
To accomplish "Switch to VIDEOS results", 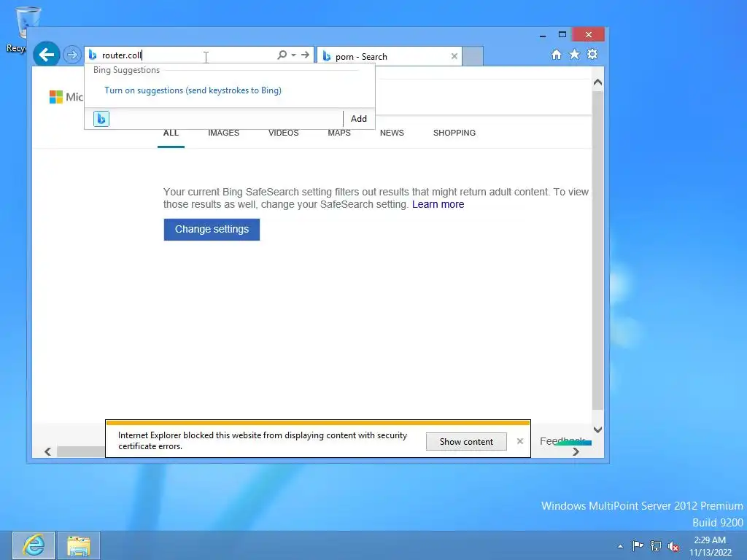I will pyautogui.click(x=284, y=133).
